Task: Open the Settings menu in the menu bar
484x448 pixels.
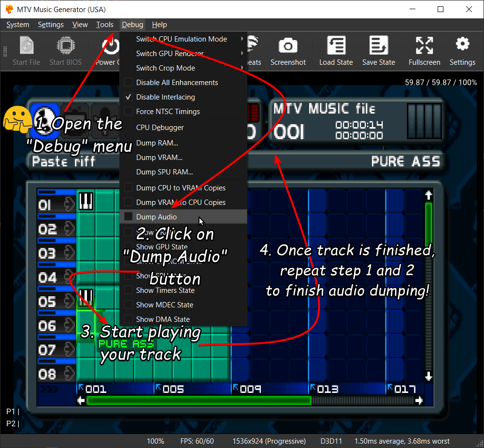Action: [x=51, y=25]
